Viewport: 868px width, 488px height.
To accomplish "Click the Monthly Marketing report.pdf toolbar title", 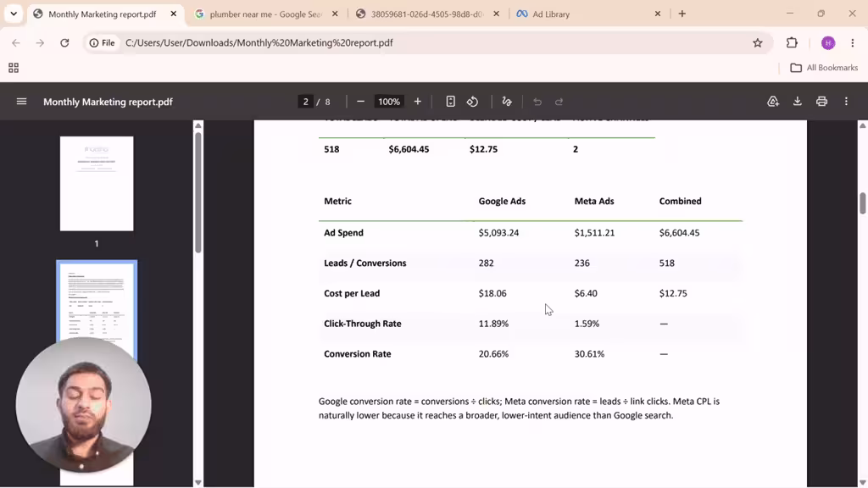I will point(108,102).
